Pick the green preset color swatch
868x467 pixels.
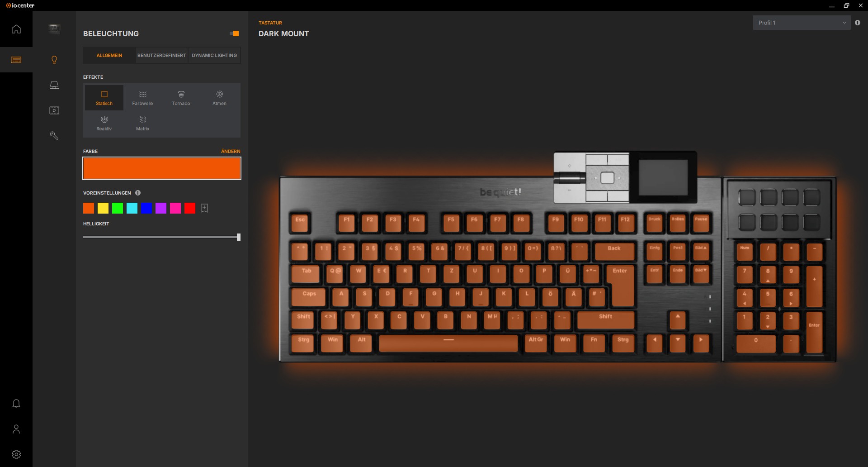pos(118,208)
